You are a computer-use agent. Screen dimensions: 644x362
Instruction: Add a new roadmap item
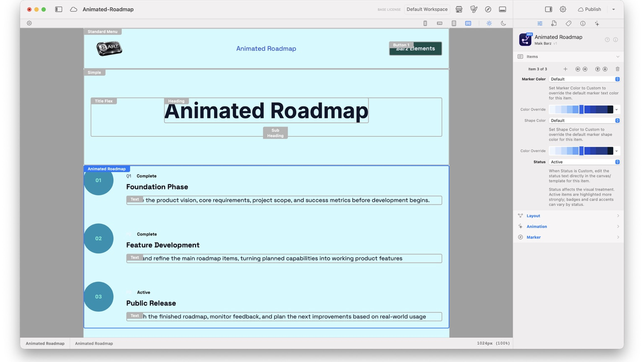565,69
